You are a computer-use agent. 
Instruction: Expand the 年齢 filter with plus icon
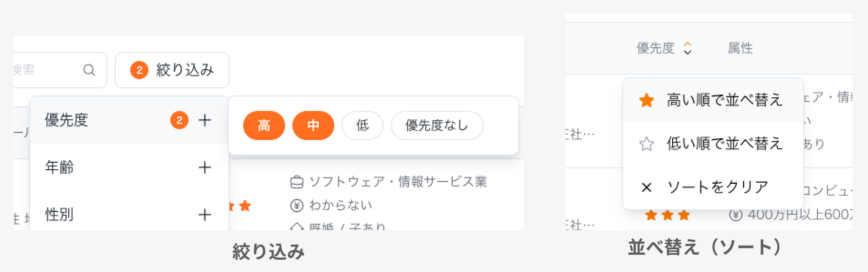(x=205, y=167)
